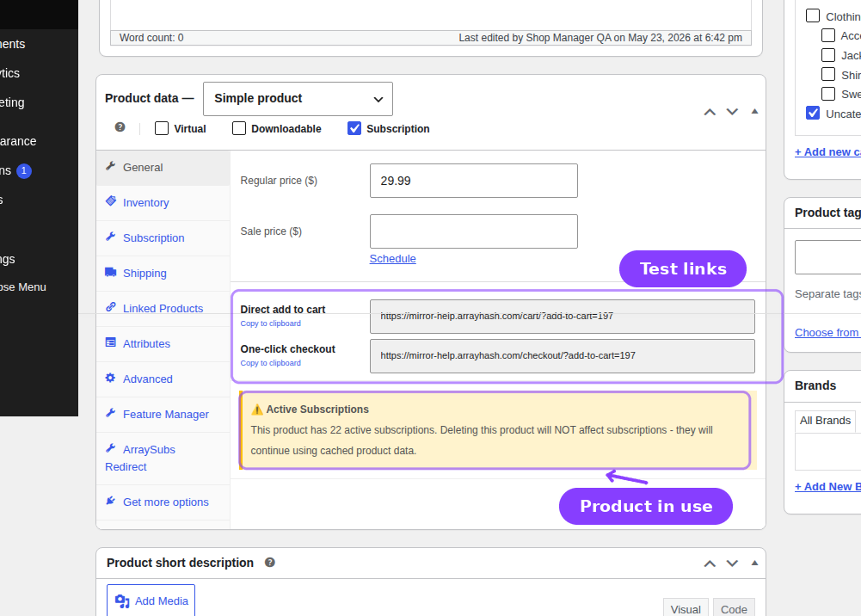Collapse the Product data panel
The width and height of the screenshot is (861, 616).
click(754, 112)
